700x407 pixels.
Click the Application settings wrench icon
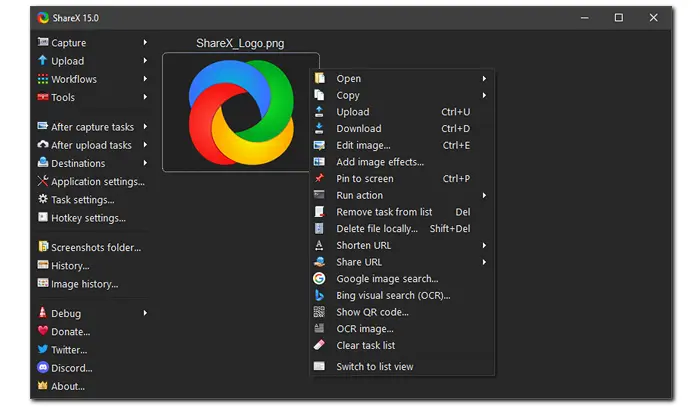(43, 181)
